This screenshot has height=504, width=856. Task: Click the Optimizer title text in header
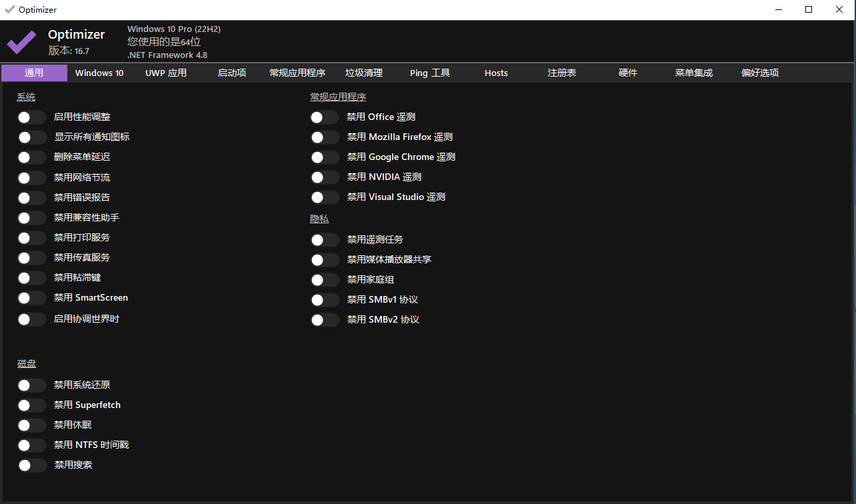point(77,35)
